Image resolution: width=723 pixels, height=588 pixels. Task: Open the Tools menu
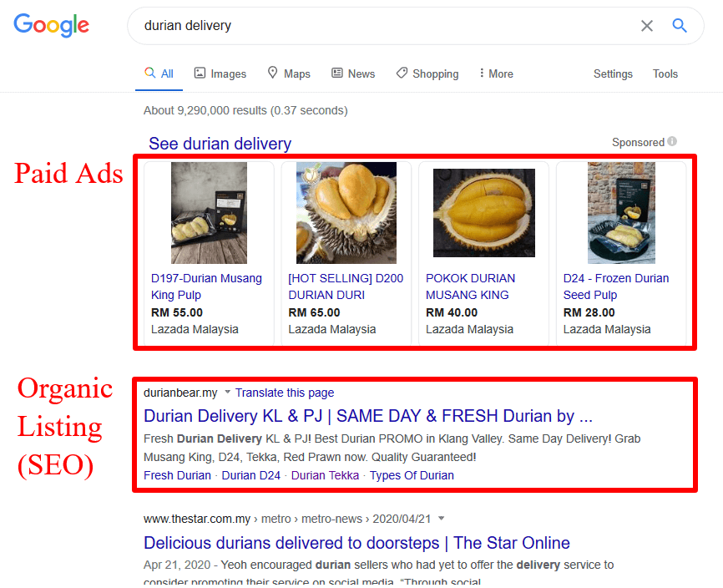(665, 73)
